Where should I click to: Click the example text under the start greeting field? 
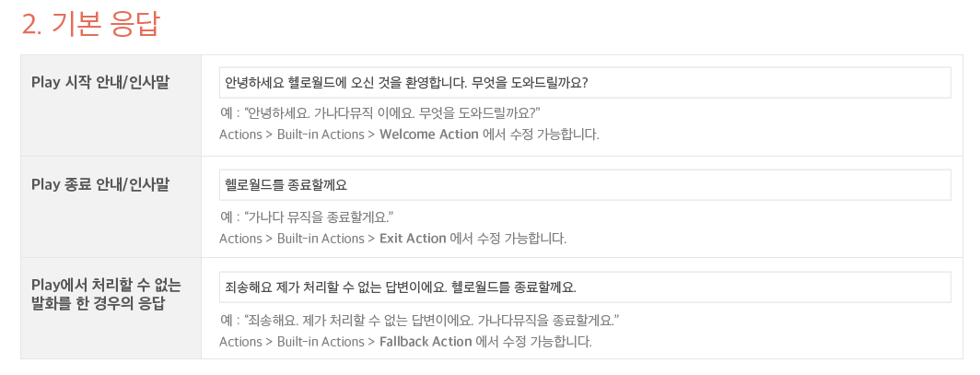coord(379,112)
